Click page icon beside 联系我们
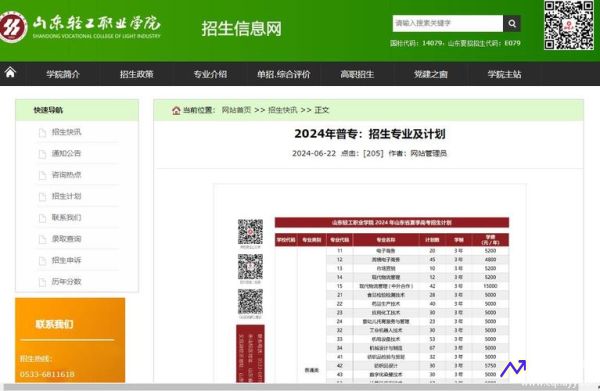600x391 pixels. coord(42,218)
